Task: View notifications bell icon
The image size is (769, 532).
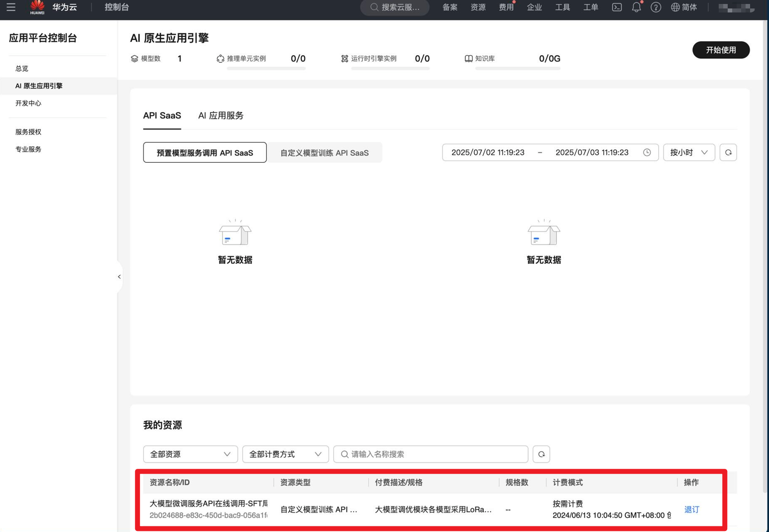Action: pos(637,7)
